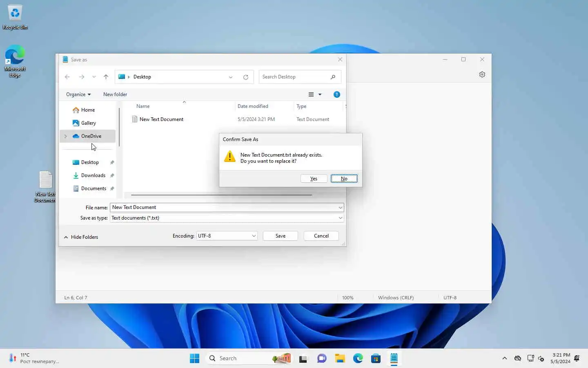Open the Recycle Bin desktop icon

coord(15,18)
